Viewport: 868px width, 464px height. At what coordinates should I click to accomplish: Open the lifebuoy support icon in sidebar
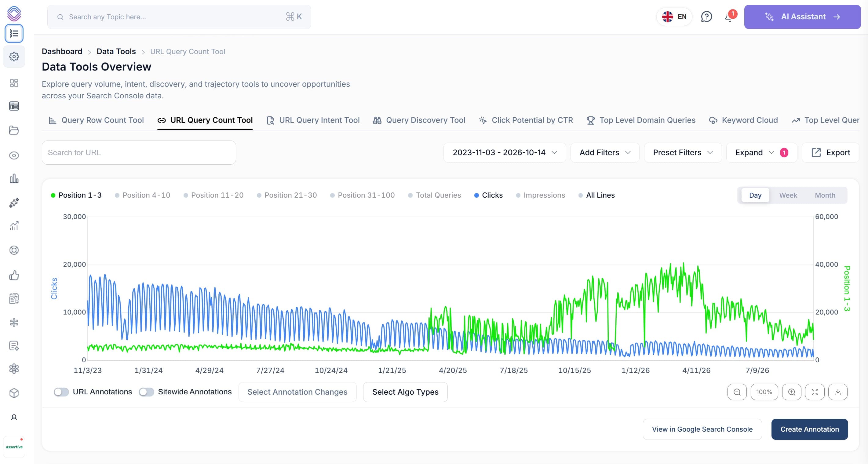click(x=14, y=250)
